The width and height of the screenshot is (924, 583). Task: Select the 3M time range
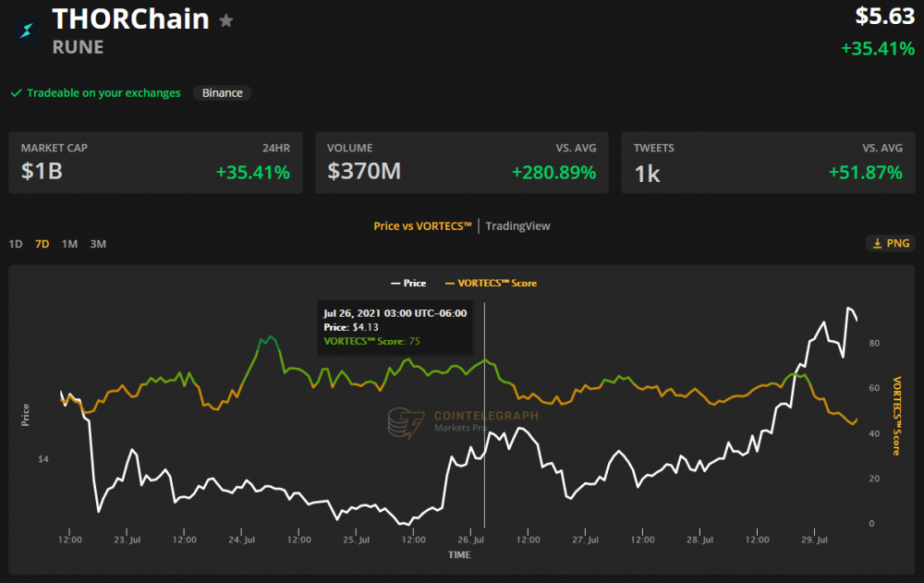click(x=98, y=244)
